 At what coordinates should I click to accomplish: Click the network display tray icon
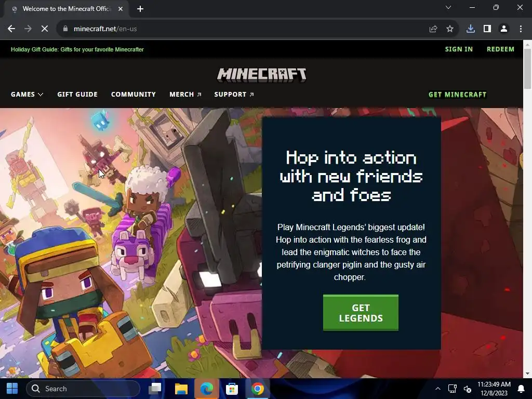coord(453,389)
